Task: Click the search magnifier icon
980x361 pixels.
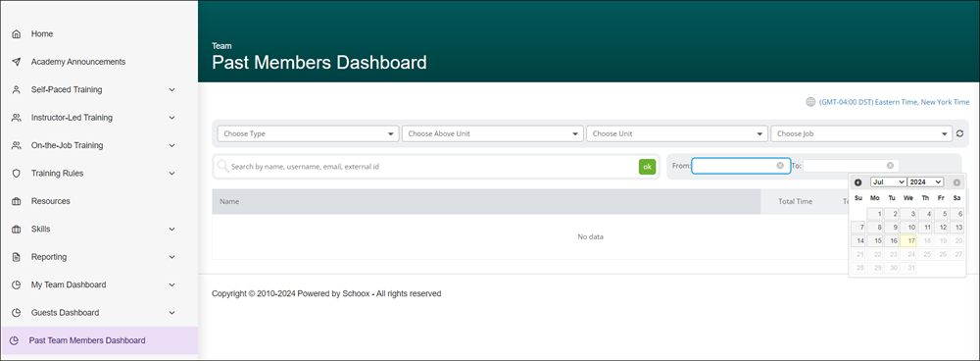Action: (x=222, y=167)
